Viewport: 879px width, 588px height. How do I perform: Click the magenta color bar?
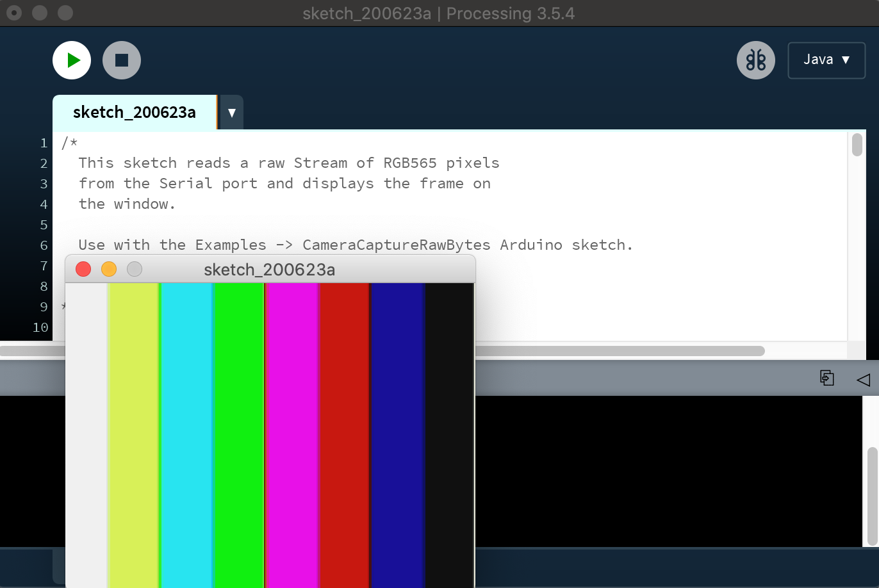coord(292,436)
